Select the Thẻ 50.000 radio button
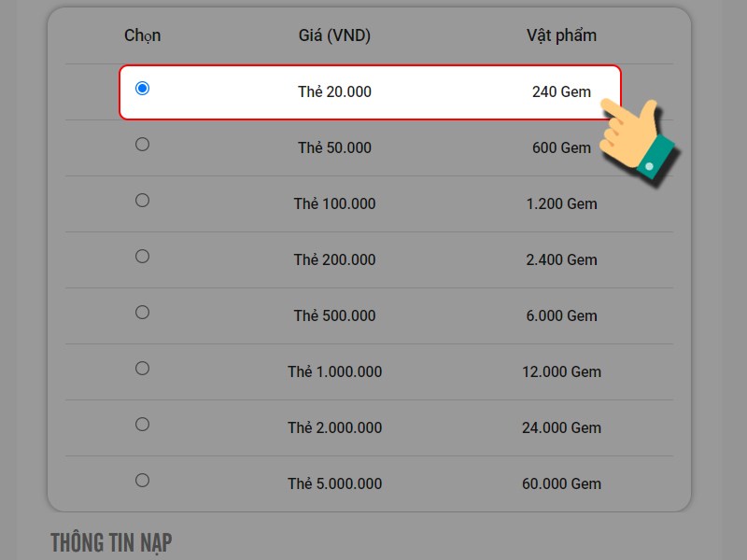The height and width of the screenshot is (560, 747). pyautogui.click(x=142, y=145)
